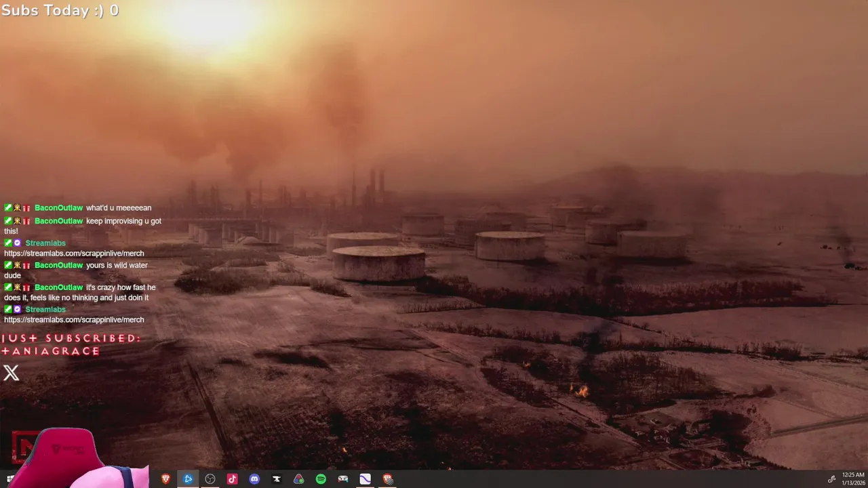Click the first Streamlabs username in chat
Screen dimensions: 868x488
(x=45, y=243)
